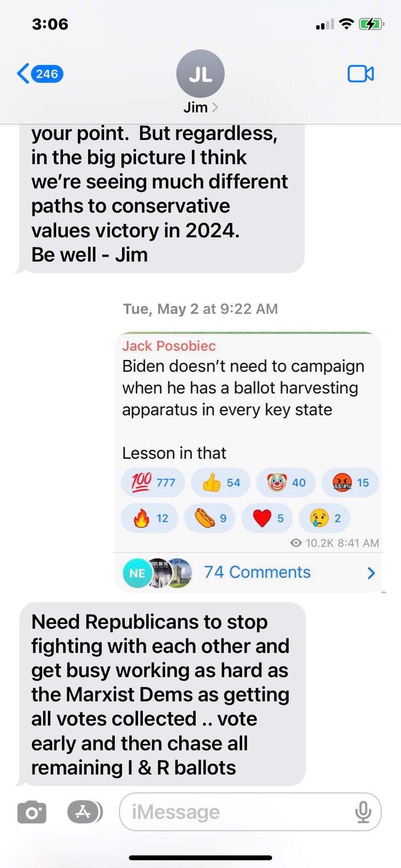Tap the fire reaction with 12
The width and height of the screenshot is (401, 868).
click(x=150, y=518)
